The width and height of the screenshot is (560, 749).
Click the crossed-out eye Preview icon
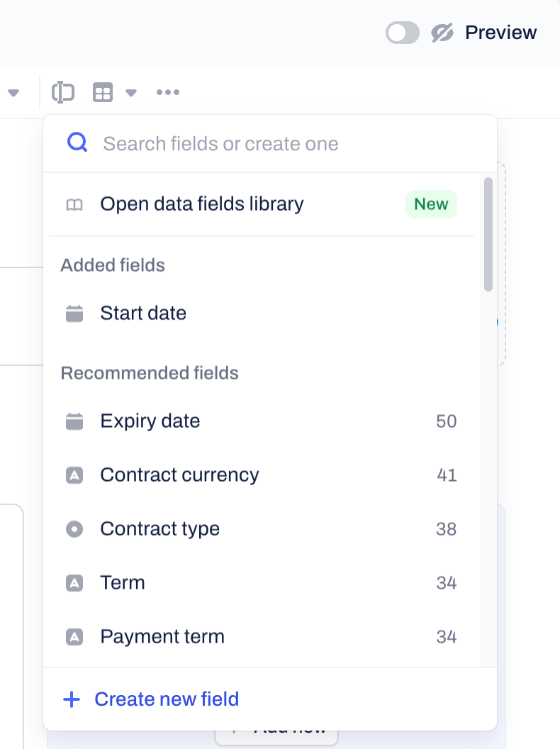pos(442,33)
